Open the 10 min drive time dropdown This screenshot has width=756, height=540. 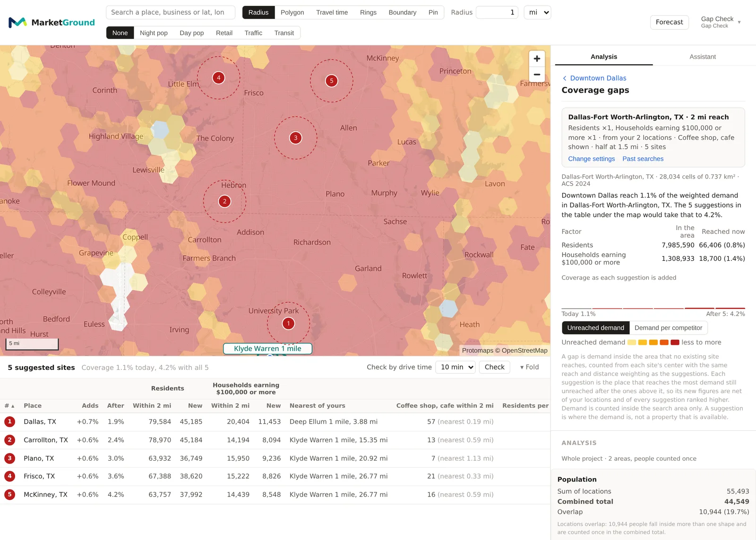[455, 367]
